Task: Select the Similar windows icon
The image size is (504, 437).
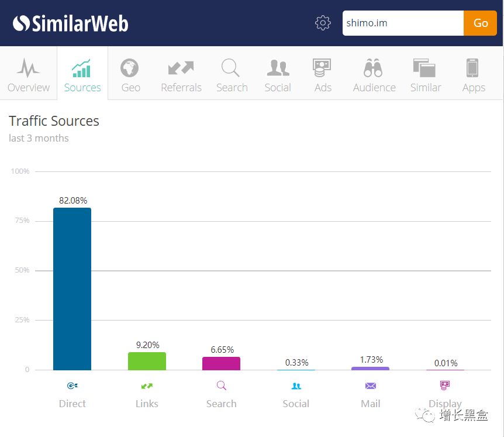Action: coord(425,68)
